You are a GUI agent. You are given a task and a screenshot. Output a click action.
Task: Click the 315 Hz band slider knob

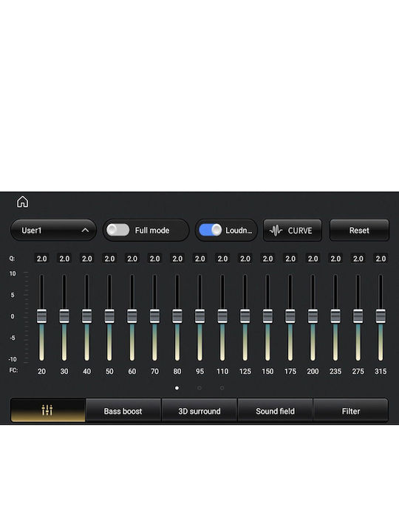(x=381, y=316)
